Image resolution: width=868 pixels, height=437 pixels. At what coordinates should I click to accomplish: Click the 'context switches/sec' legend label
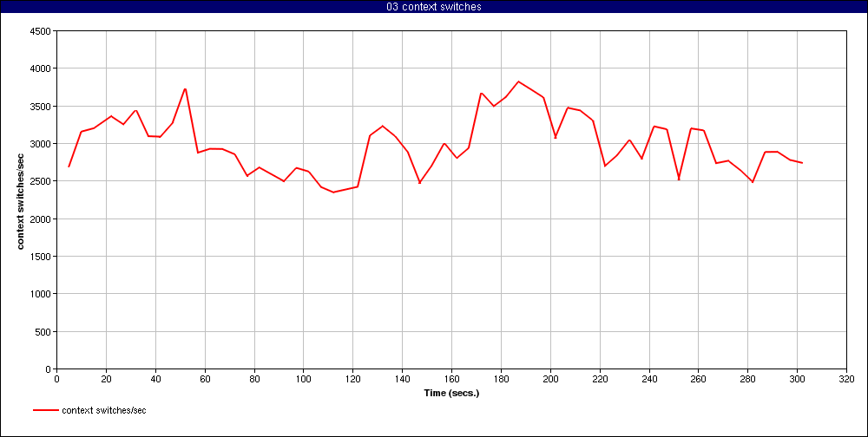point(104,410)
